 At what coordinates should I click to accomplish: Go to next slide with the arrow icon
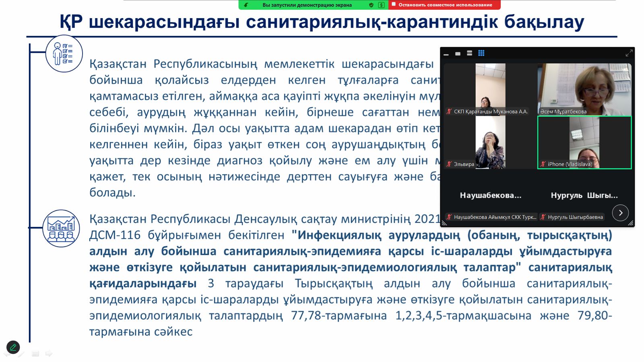49,354
